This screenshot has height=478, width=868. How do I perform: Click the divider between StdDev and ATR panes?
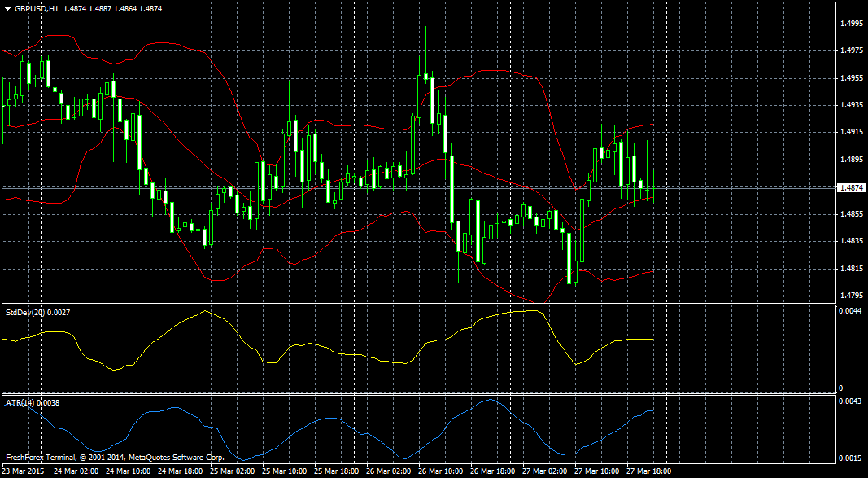(x=407, y=395)
